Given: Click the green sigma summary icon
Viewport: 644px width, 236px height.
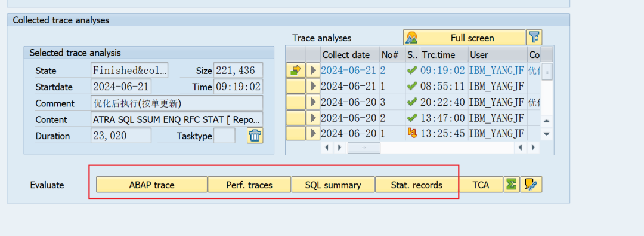Looking at the screenshot, I should 512,185.
